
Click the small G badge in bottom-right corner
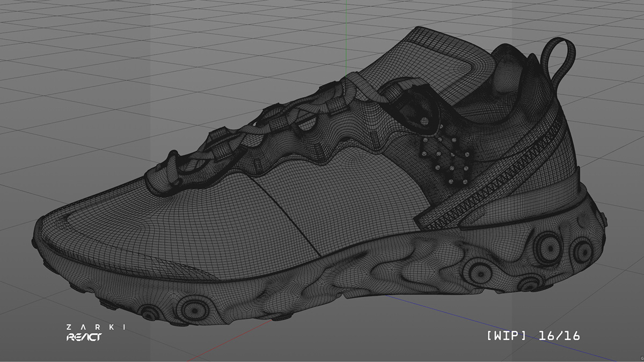(642, 358)
